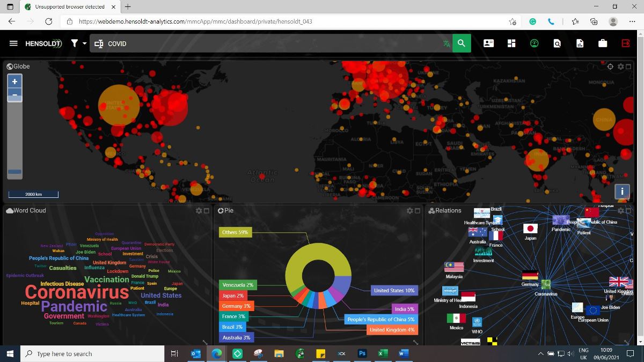
Task: Click the Coronavirus word in the cloud
Action: 77,292
